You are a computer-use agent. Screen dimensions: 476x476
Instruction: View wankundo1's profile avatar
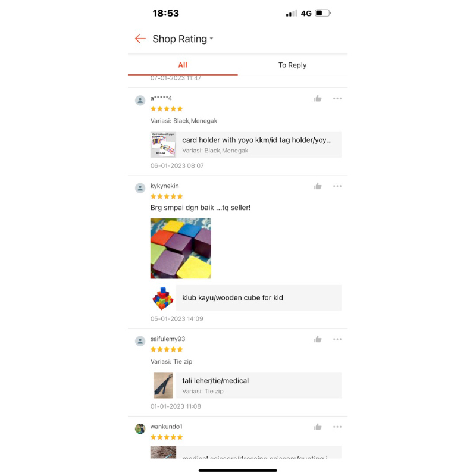coord(140,428)
